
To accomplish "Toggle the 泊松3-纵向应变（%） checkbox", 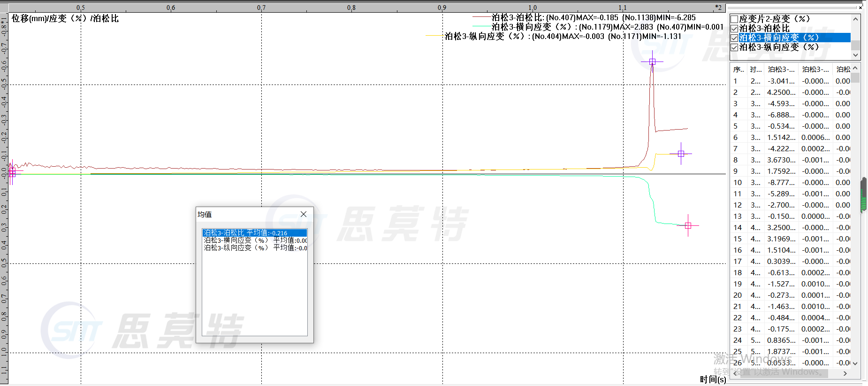I will point(735,47).
